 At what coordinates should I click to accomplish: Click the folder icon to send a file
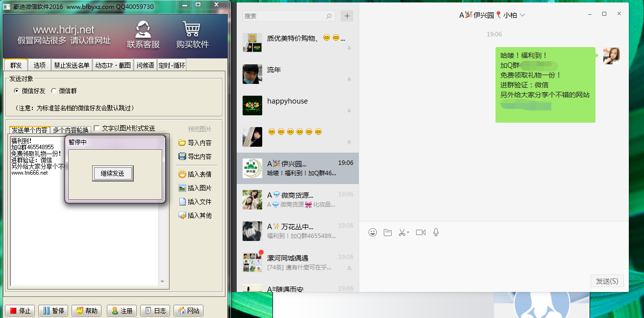click(x=388, y=232)
